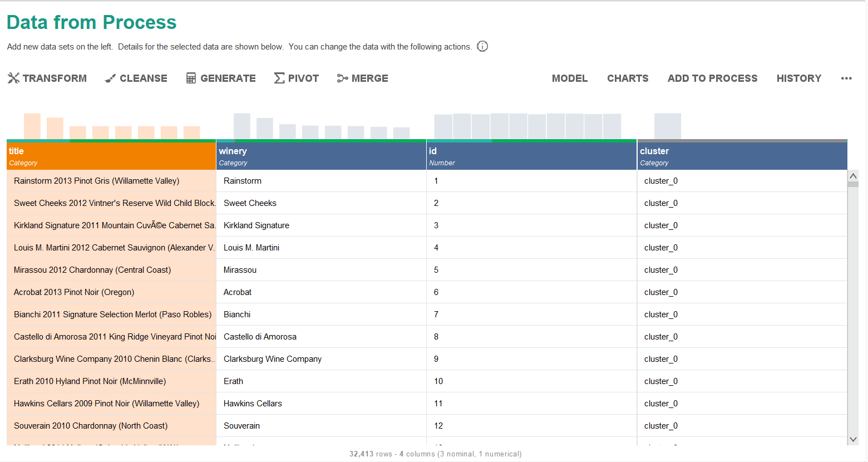Select cluster_0 cell in Rainstorm row
Viewport: 868px width, 462px height.
742,181
